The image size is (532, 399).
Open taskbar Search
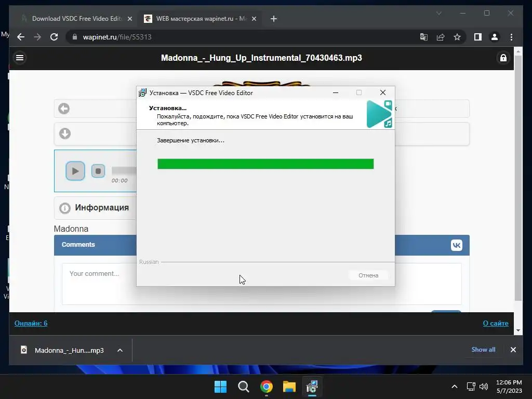(243, 387)
